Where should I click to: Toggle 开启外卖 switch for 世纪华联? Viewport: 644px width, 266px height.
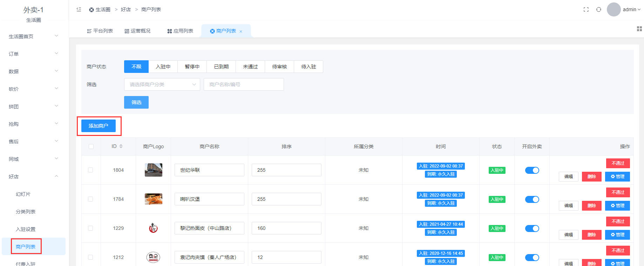532,170
